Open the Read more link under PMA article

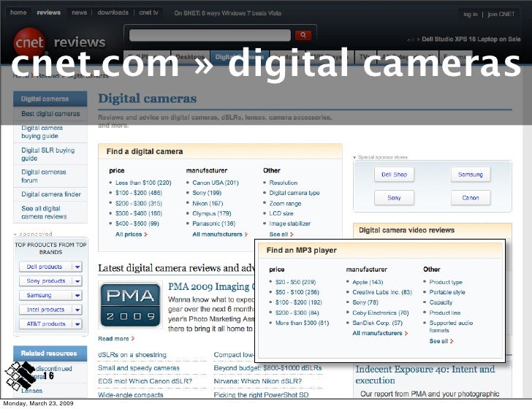pyautogui.click(x=116, y=339)
